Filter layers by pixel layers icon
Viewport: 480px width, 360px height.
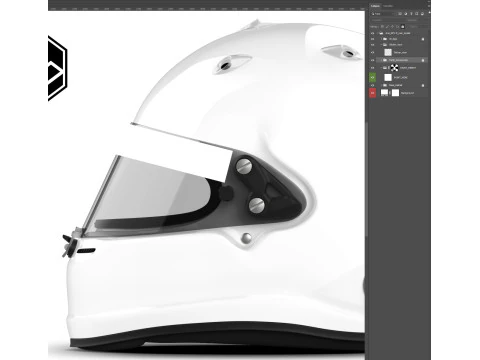(400, 14)
